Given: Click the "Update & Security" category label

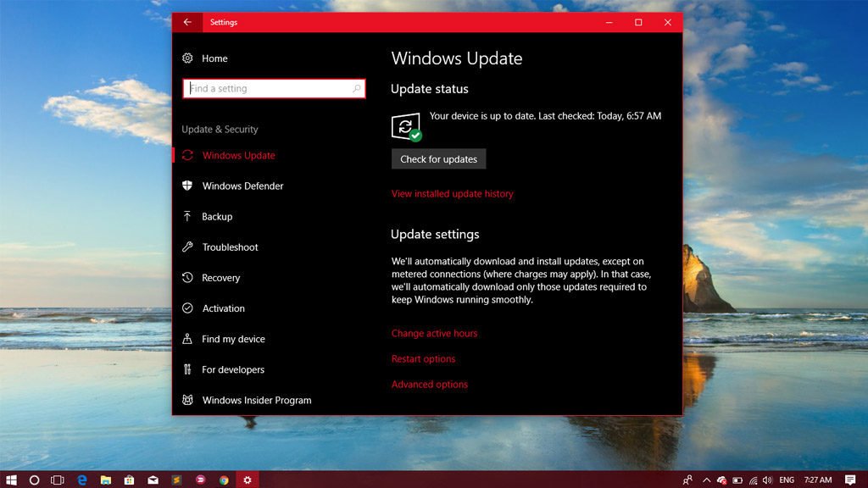Looking at the screenshot, I should (220, 129).
